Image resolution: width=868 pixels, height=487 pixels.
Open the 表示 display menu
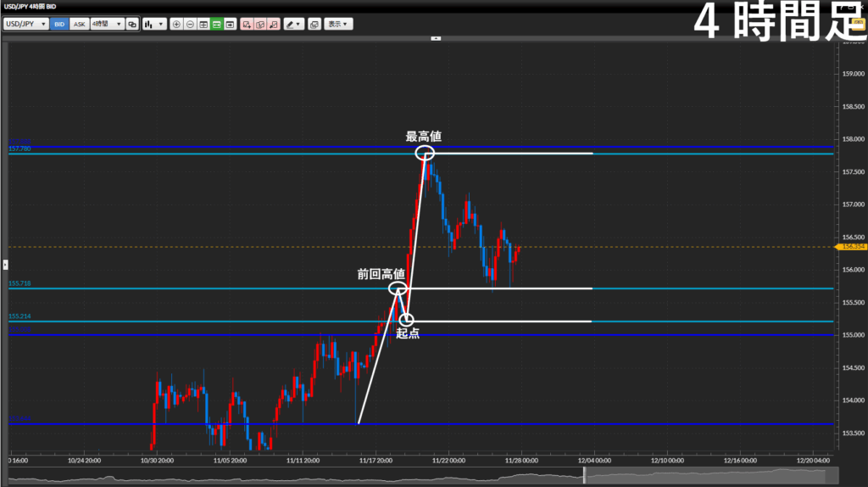point(339,24)
